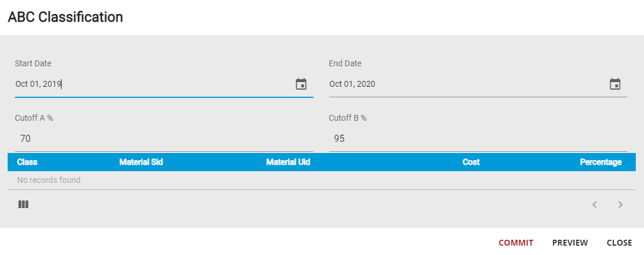Open the End Date calendar picker
The width and height of the screenshot is (644, 255).
click(x=615, y=84)
